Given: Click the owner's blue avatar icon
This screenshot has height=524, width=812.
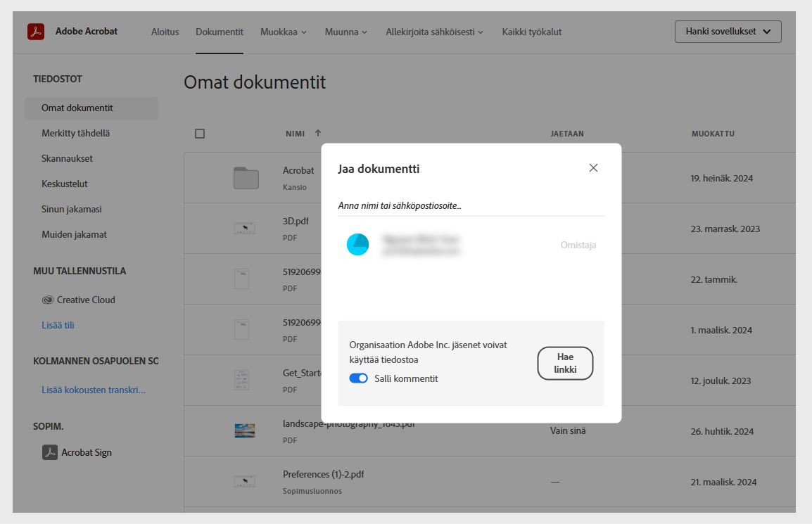Looking at the screenshot, I should pyautogui.click(x=358, y=244).
